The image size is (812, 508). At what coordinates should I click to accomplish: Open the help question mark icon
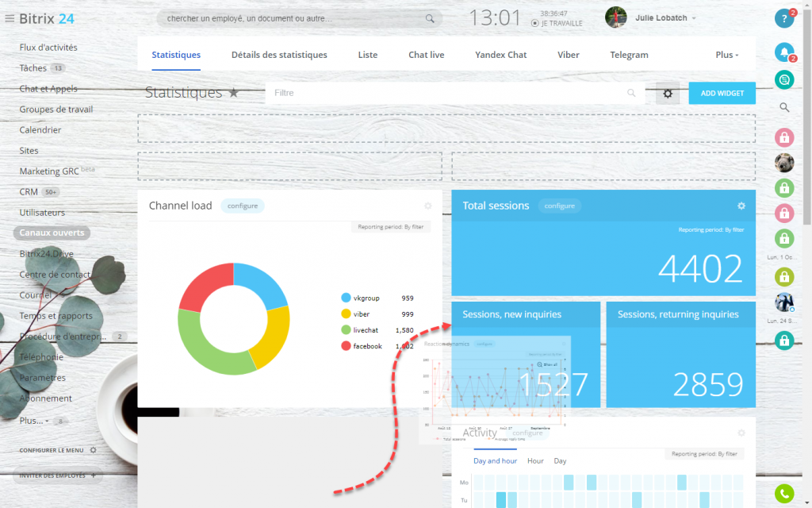[x=784, y=19]
